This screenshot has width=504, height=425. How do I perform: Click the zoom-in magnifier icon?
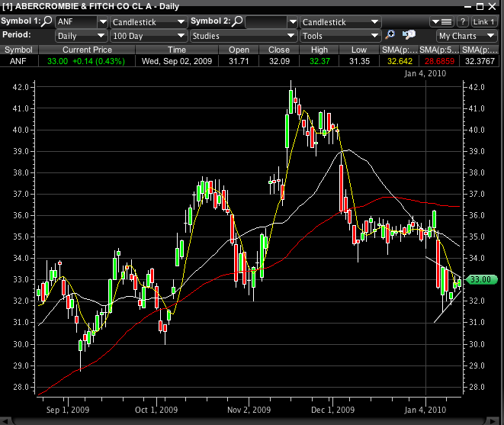coord(390,35)
